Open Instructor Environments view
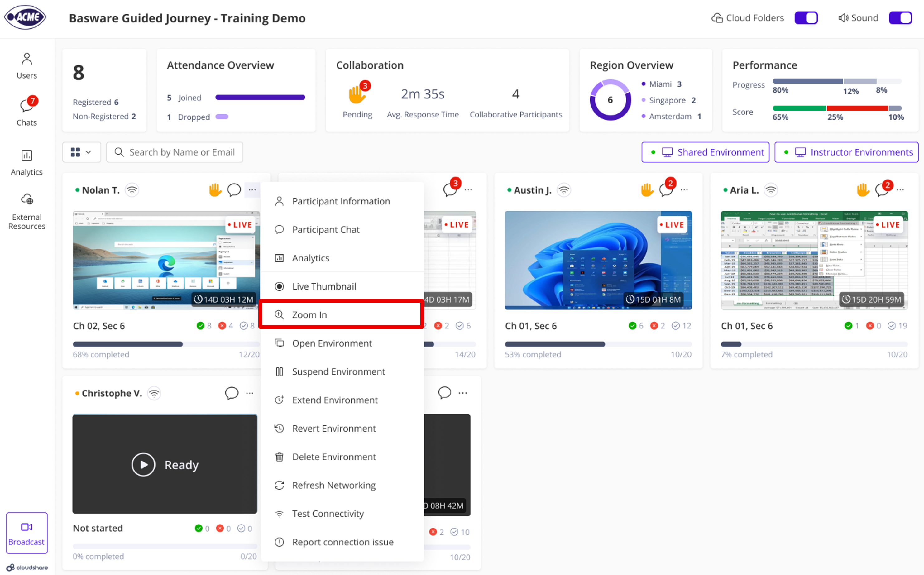 846,152
